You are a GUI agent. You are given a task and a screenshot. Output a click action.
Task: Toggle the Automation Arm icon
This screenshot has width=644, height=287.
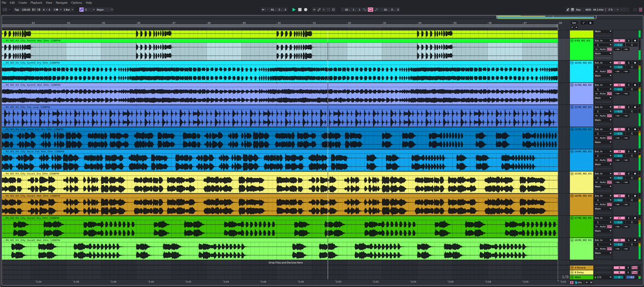(319, 10)
